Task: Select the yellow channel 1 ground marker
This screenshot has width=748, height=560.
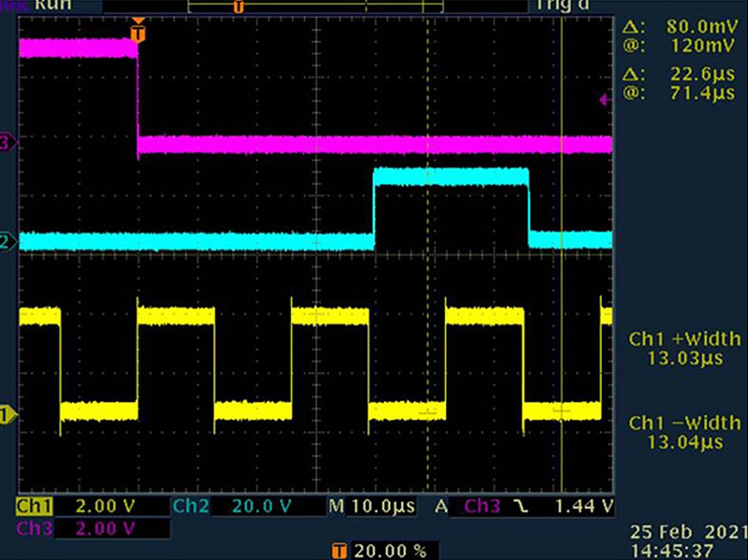Action: coord(7,413)
